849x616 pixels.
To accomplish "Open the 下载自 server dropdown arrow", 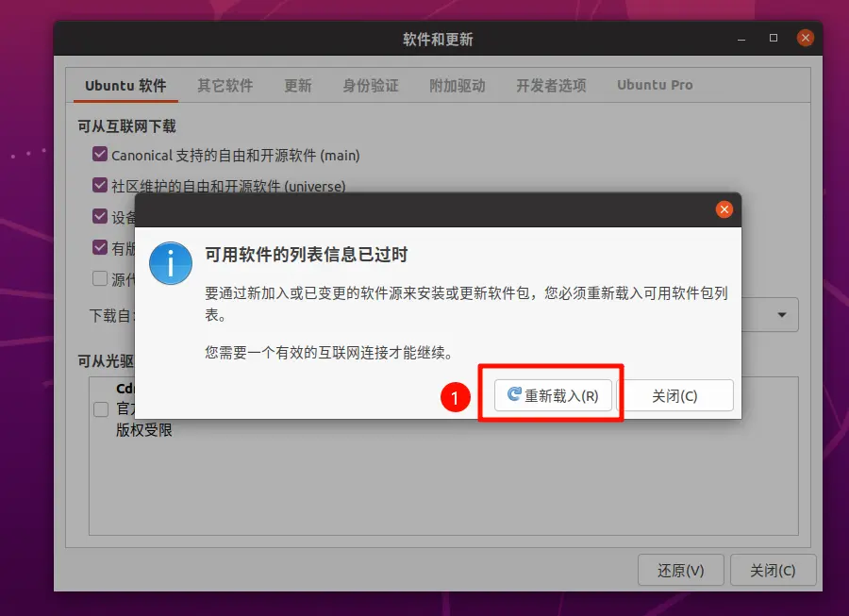I will [782, 314].
